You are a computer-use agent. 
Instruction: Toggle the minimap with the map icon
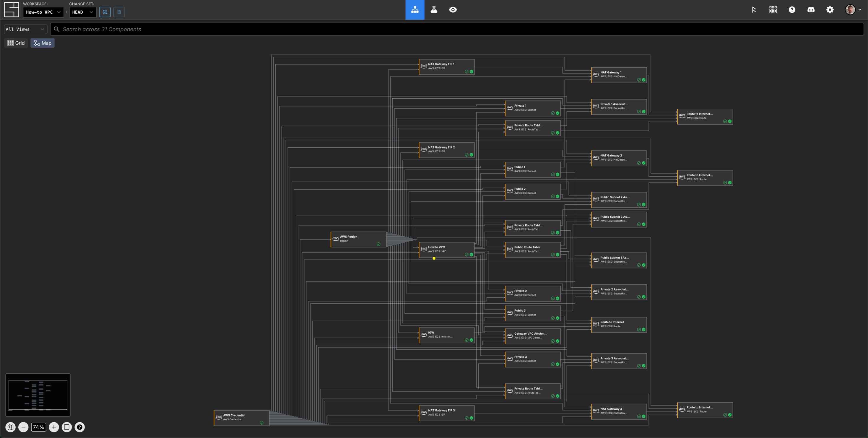click(10, 427)
